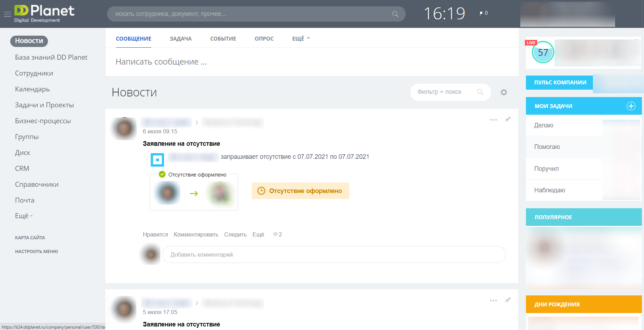The height and width of the screenshot is (330, 644).
Task: Switch to the ЗАДАЧА tab
Action: pos(180,38)
